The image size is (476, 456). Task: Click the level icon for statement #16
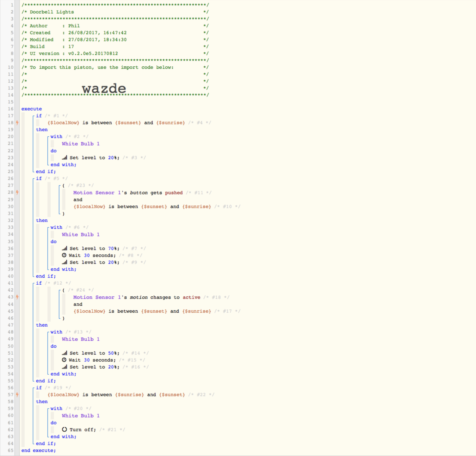[x=64, y=367]
